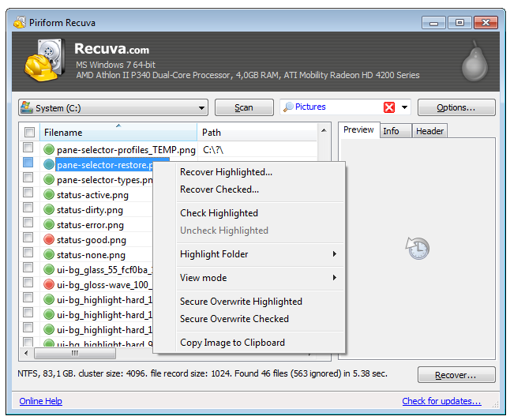The width and height of the screenshot is (510, 420).
Task: Click the magnifier icon in filter box
Action: click(x=288, y=107)
